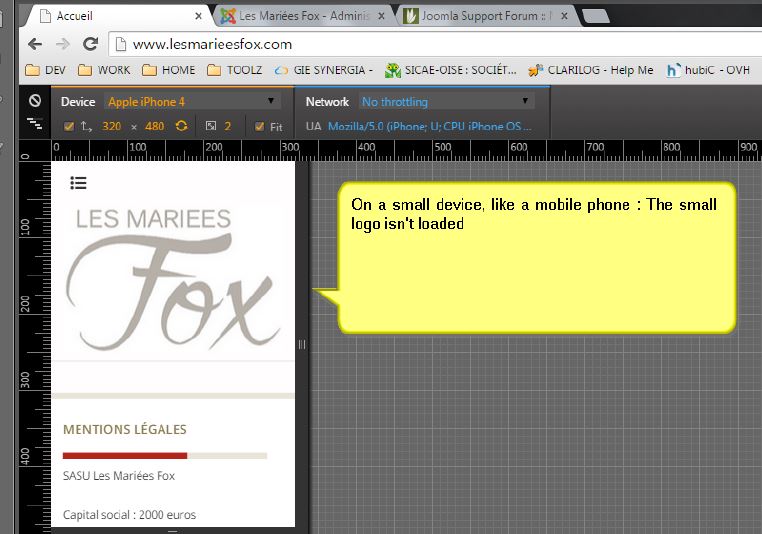This screenshot has height=534, width=762.
Task: Open the mobile hamburger menu icon
Action: (x=78, y=183)
